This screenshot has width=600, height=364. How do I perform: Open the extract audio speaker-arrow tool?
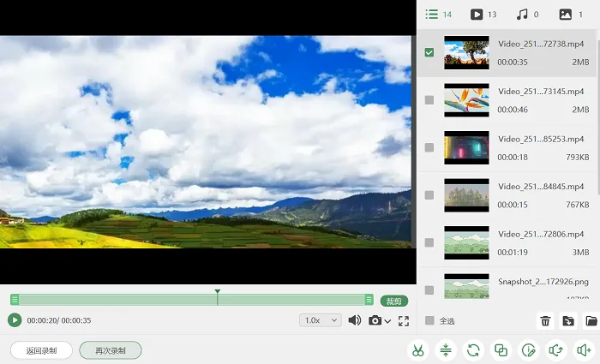pyautogui.click(x=556, y=350)
